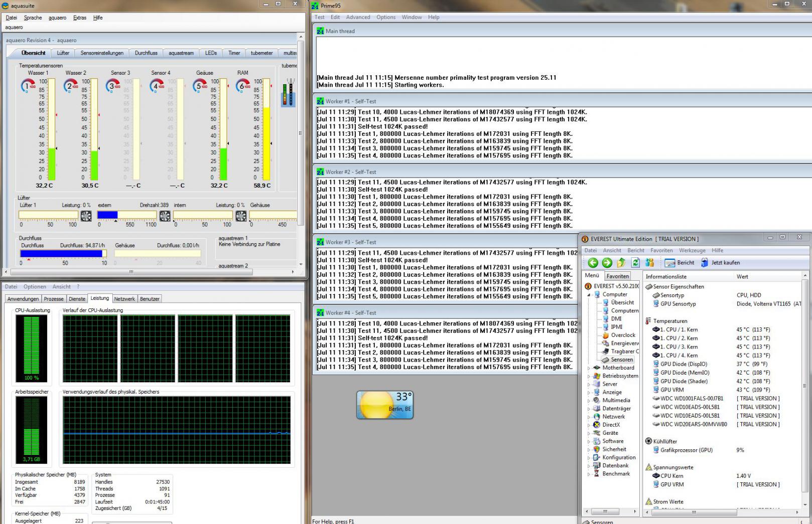Click the green Forward arrow in EVEREST

[607, 263]
